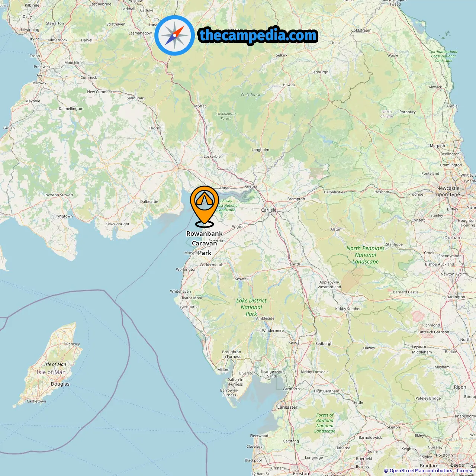Screen dimensions: 476x476
Task: Click the Douglas town label
Action: 60,384
